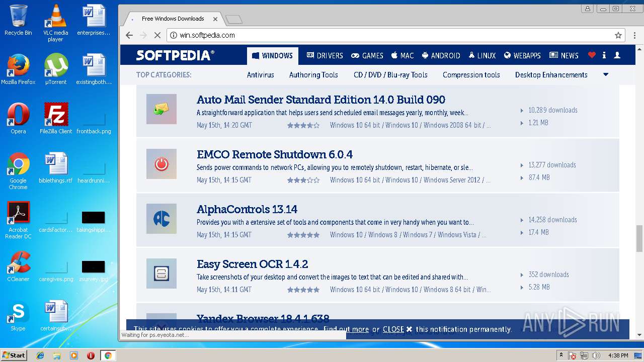The image size is (644, 362).
Task: Click the page vertical scrollbar thumb
Action: tap(639, 238)
